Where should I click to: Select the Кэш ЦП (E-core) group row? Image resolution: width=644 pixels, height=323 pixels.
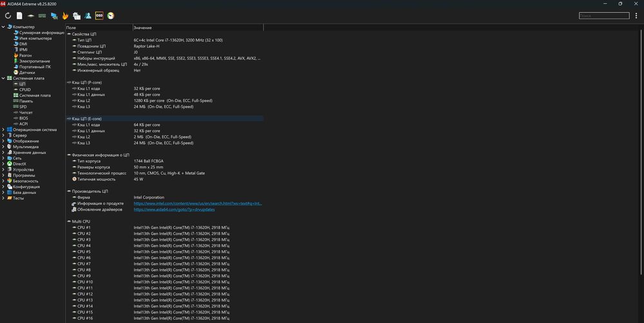coord(164,119)
